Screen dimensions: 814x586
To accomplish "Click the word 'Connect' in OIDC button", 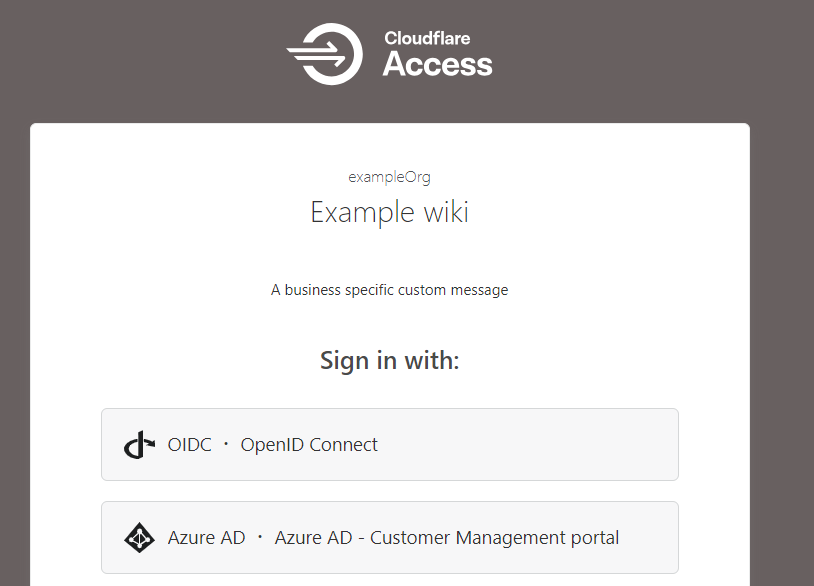I will click(x=343, y=445).
